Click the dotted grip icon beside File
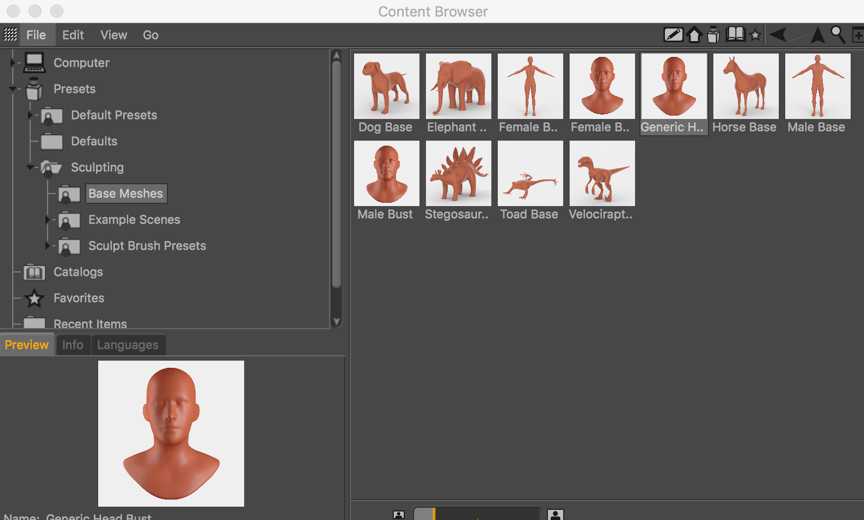The image size is (864, 520). tap(10, 35)
